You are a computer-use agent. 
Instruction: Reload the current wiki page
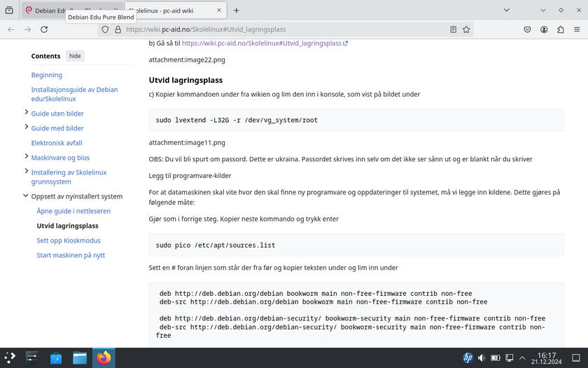tap(44, 29)
